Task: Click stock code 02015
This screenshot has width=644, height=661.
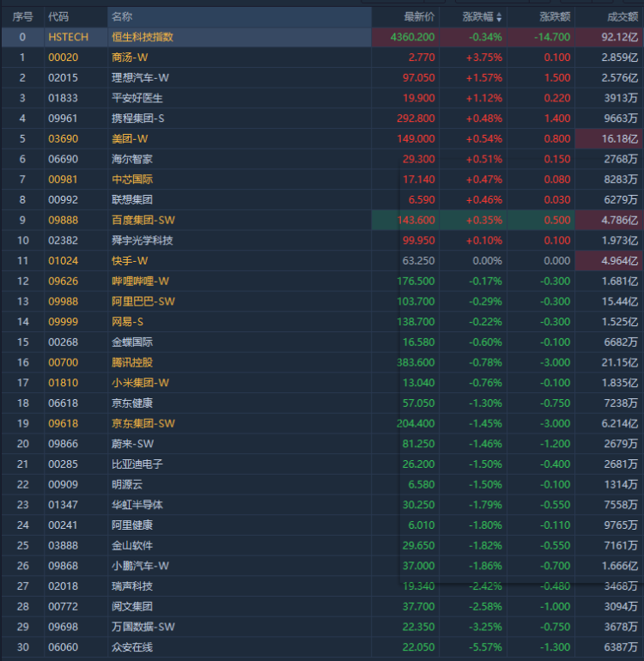Action: 64,77
